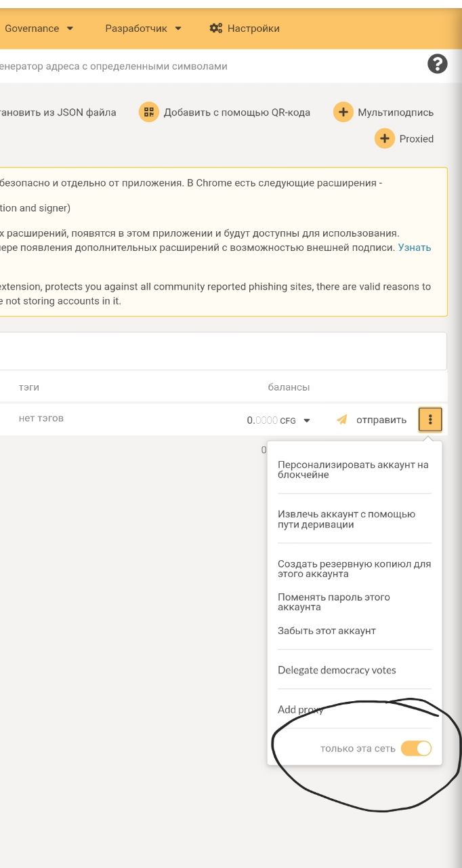
Task: Click the QR-code icon for adding an account
Action: pos(148,113)
